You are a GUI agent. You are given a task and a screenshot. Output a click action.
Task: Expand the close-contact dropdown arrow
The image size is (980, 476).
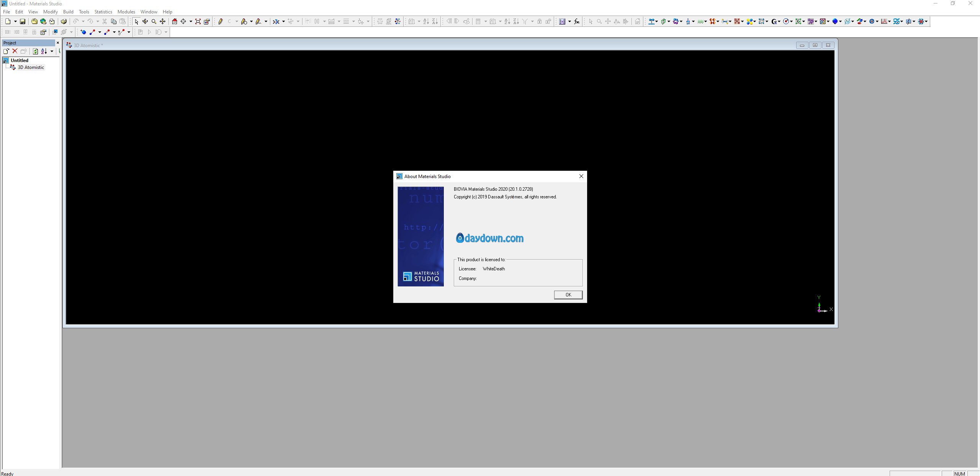coord(114,32)
